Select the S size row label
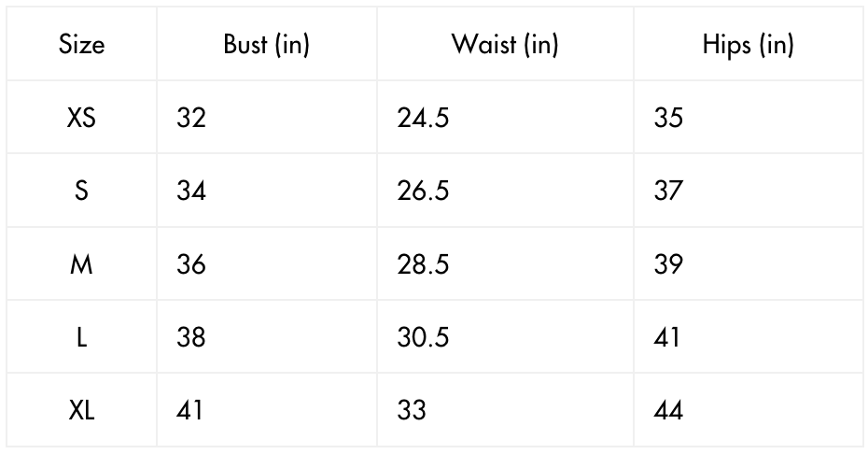868x454 pixels. [x=82, y=192]
